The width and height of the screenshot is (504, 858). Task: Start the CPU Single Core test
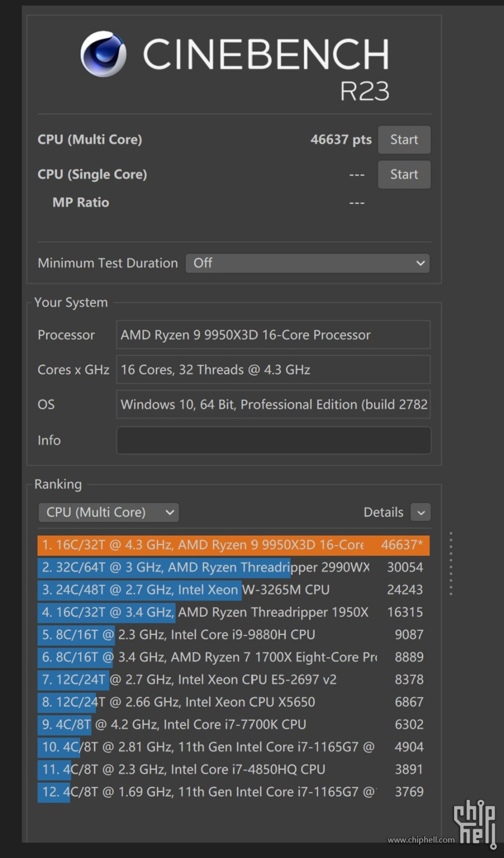coord(404,174)
